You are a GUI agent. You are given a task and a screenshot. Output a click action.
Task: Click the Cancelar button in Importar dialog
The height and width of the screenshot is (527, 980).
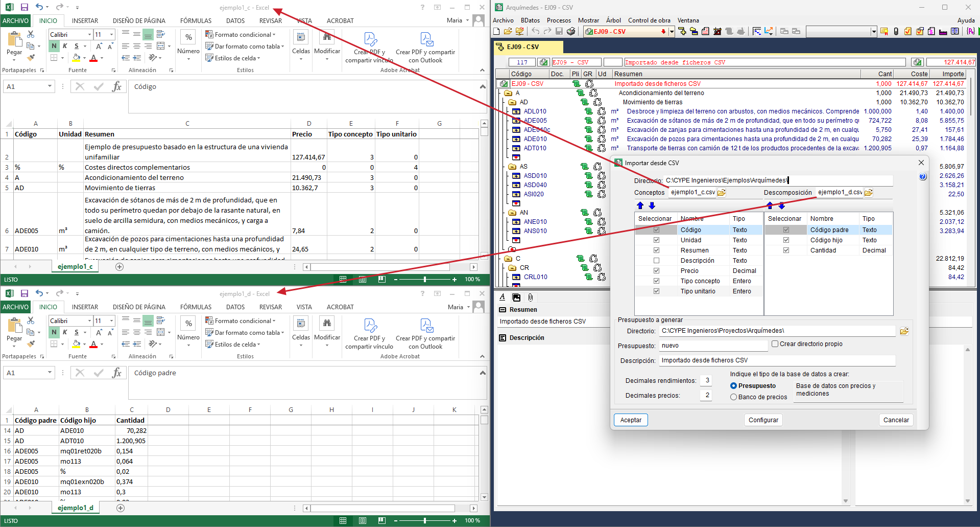(x=896, y=420)
